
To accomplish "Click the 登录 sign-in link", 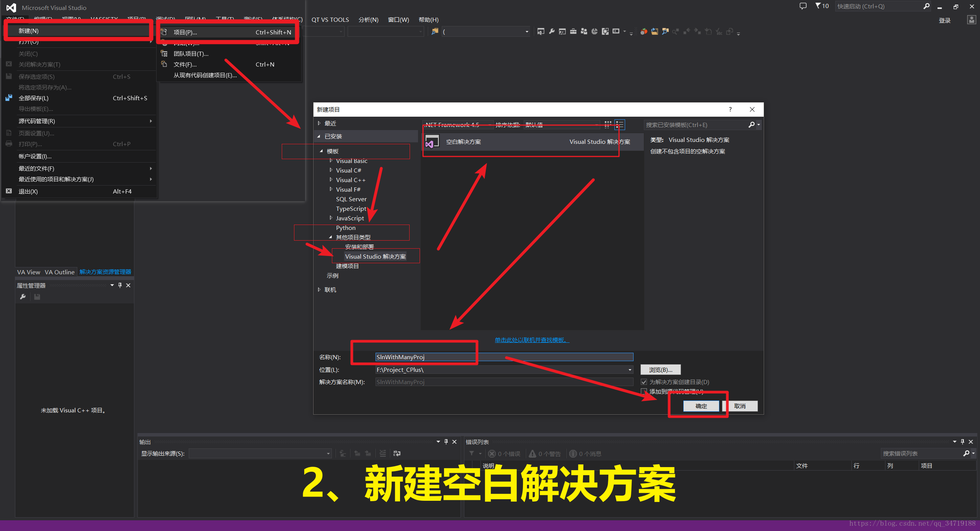I will click(944, 20).
